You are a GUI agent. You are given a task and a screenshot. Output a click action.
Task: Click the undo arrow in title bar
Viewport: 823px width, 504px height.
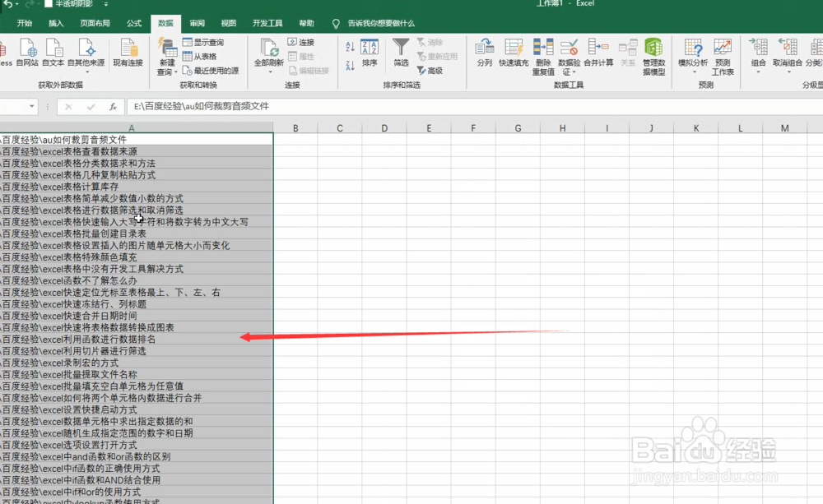(x=8, y=3)
